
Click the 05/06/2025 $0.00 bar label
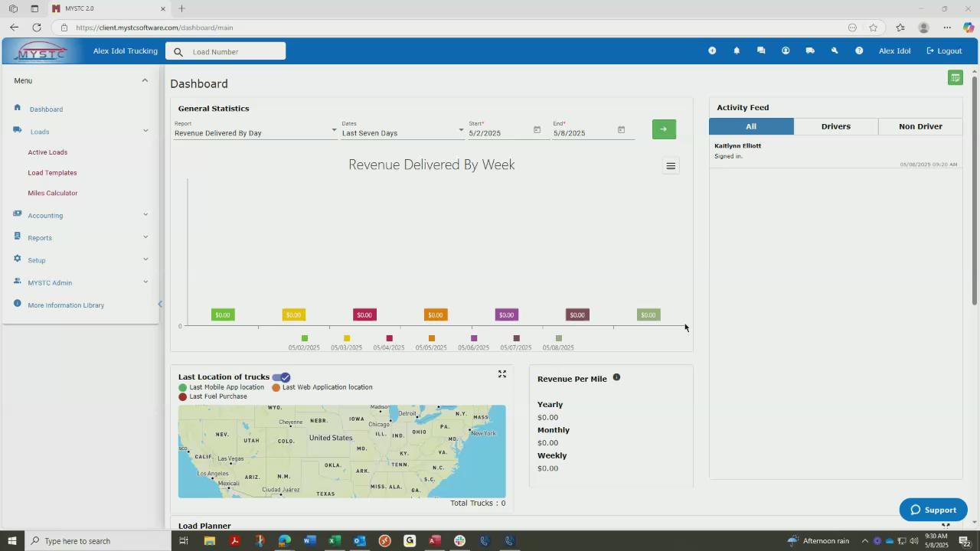506,315
